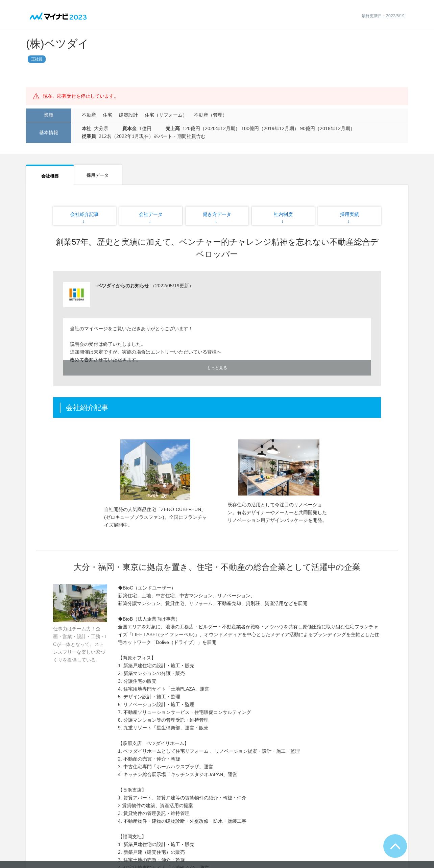Open the team group photo
The width and height of the screenshot is (434, 868).
coord(80,603)
